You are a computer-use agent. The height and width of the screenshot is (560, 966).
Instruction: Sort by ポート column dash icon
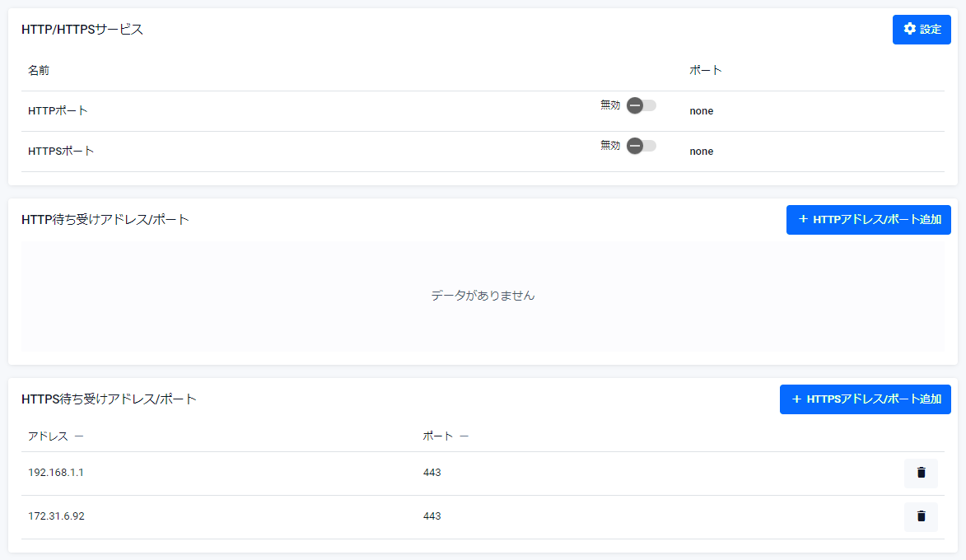tap(464, 436)
